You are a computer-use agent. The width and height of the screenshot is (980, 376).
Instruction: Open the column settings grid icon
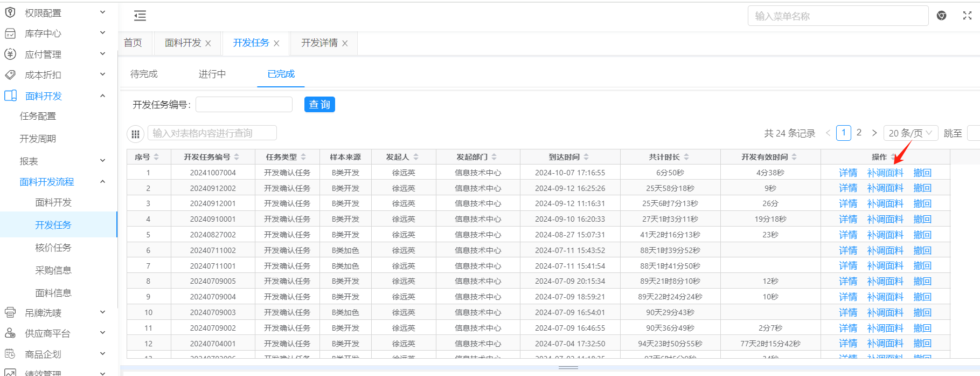click(135, 134)
